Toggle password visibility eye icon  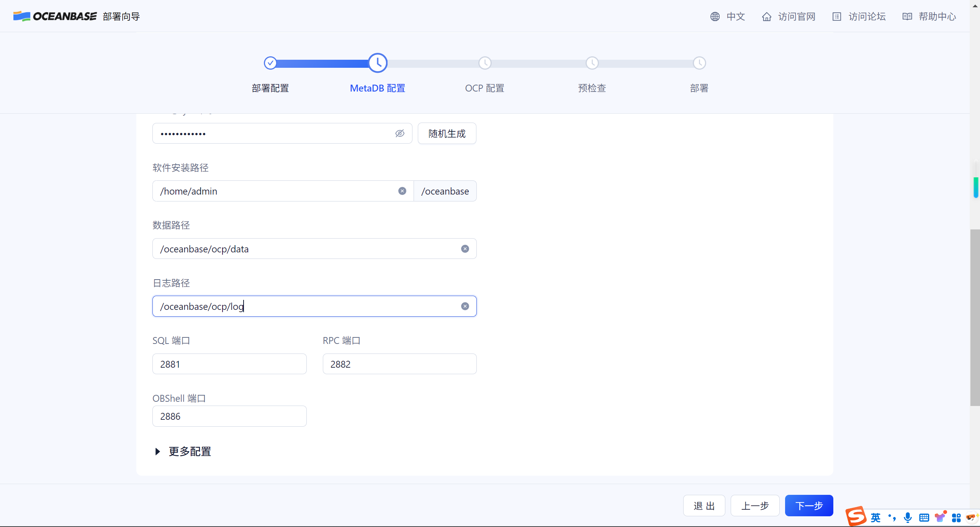tap(400, 133)
